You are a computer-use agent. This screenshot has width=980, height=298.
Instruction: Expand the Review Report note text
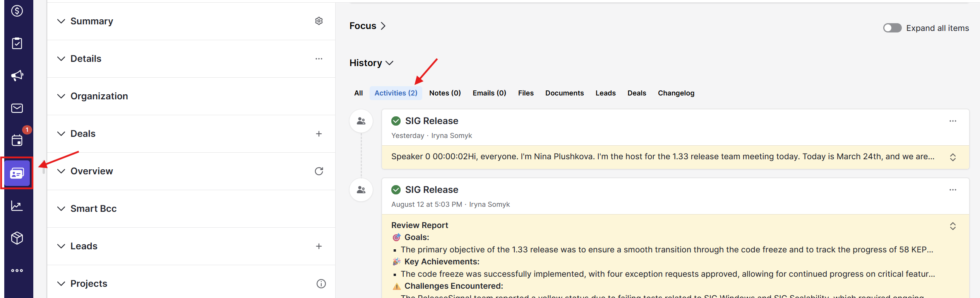[x=953, y=226]
